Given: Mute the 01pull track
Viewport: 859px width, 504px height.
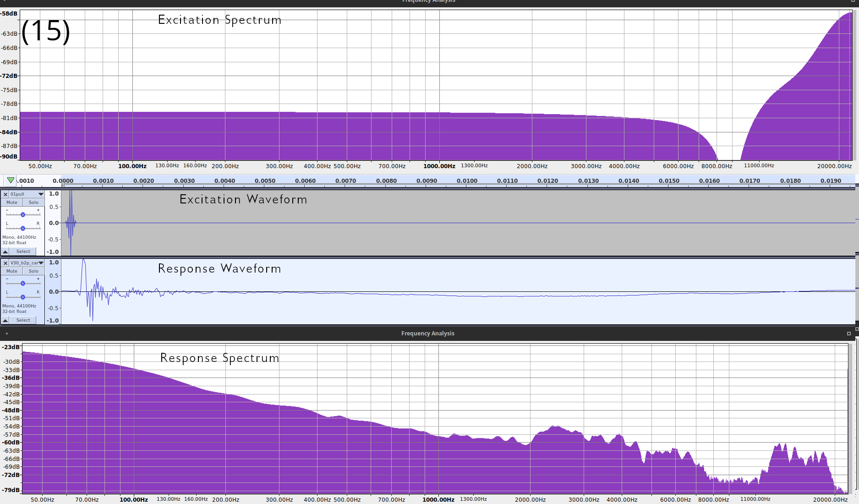Looking at the screenshot, I should click(12, 203).
